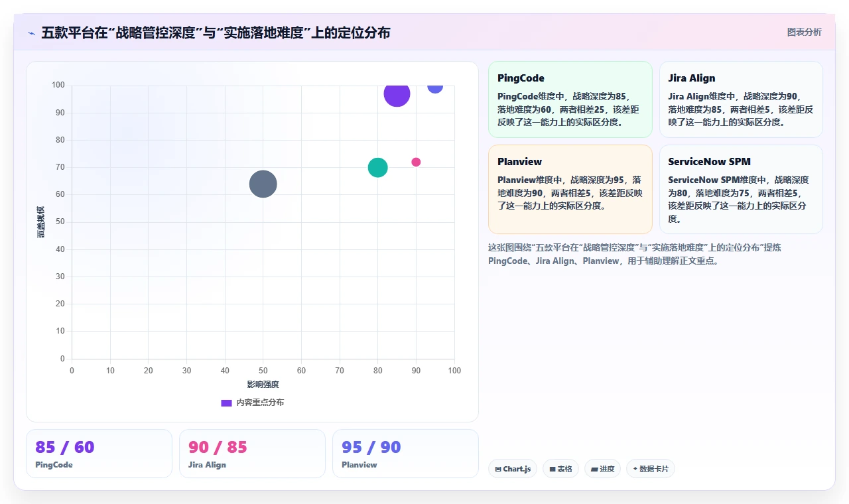Viewport: 849px width, 504px height.
Task: Click the icon inside the Chart.js tag
Action: tap(498, 469)
